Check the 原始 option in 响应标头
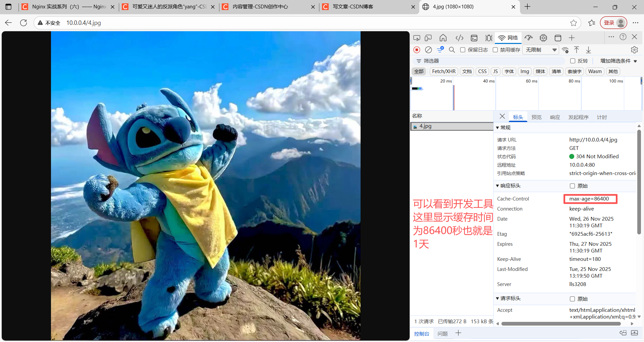 [572, 186]
